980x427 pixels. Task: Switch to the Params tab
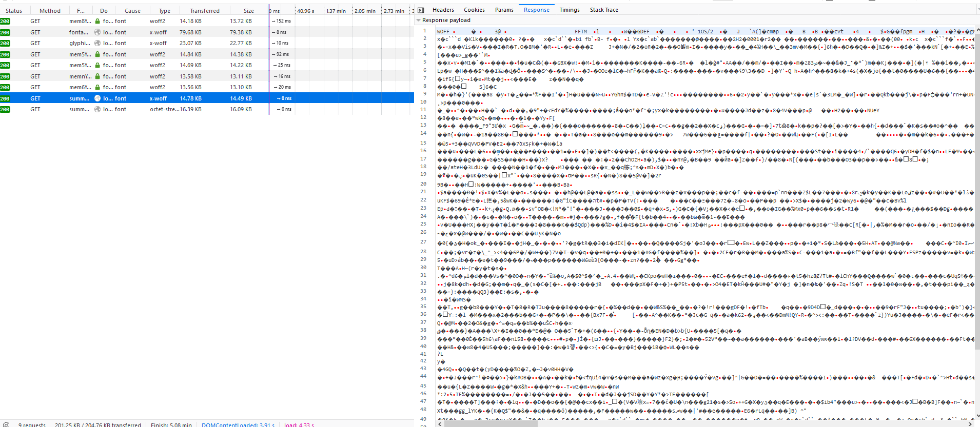tap(504, 10)
